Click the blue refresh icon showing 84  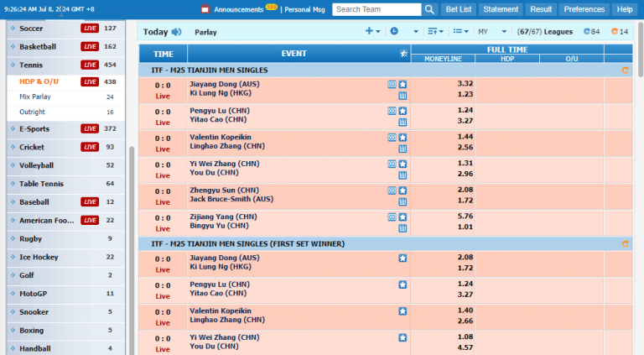tap(592, 32)
